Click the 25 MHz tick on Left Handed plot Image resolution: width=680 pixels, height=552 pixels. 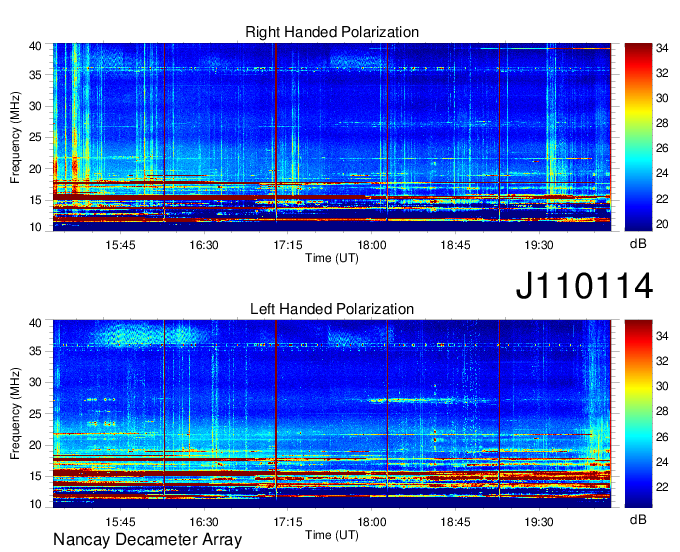click(x=35, y=415)
